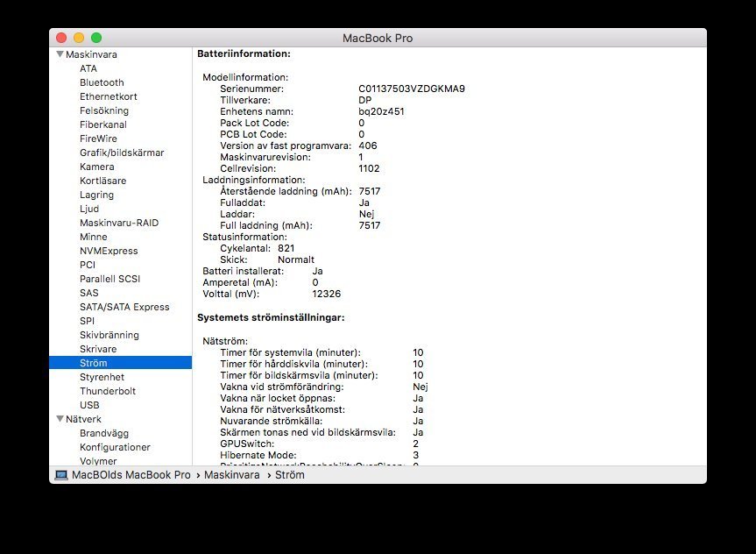Screen dimensions: 756x554
Task: Select Bluetooth in the sidebar
Action: [x=102, y=82]
